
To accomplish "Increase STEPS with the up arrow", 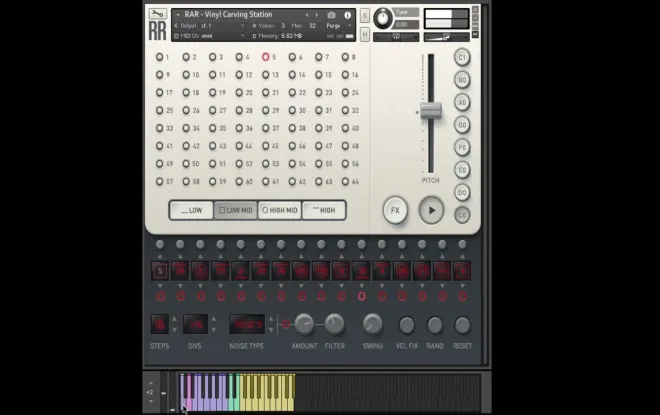I will point(174,319).
